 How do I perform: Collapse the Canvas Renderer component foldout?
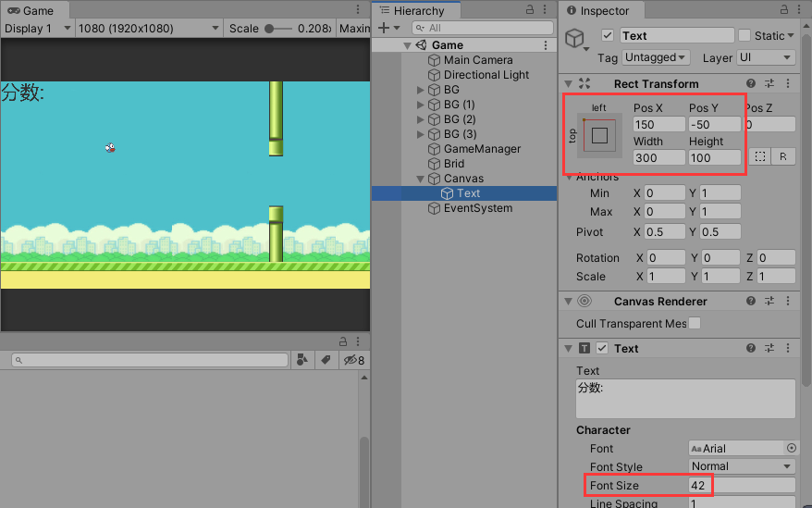(x=568, y=301)
